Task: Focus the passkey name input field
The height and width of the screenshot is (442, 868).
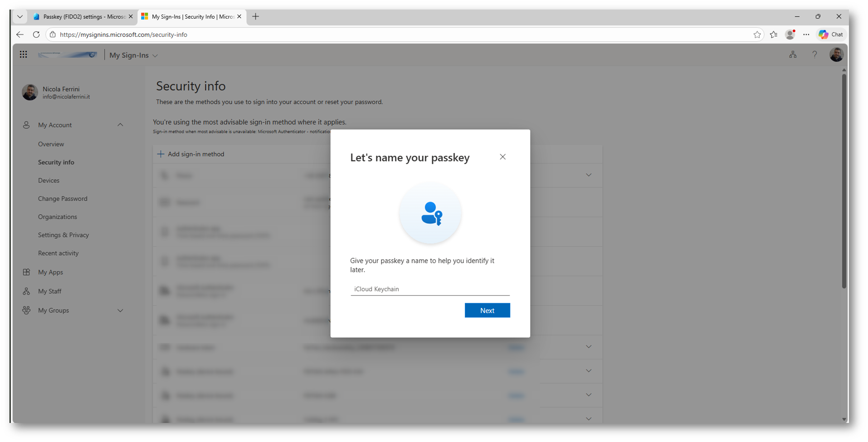Action: (430, 289)
